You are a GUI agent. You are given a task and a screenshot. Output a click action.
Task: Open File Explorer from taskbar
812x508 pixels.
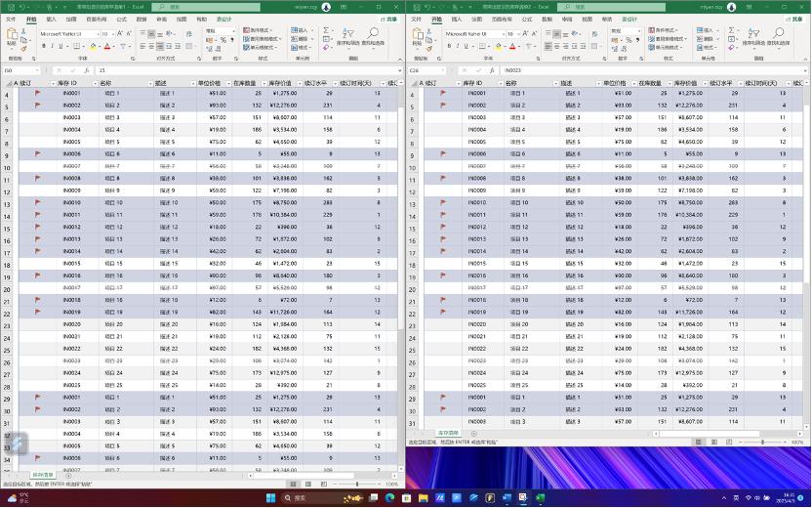point(424,498)
